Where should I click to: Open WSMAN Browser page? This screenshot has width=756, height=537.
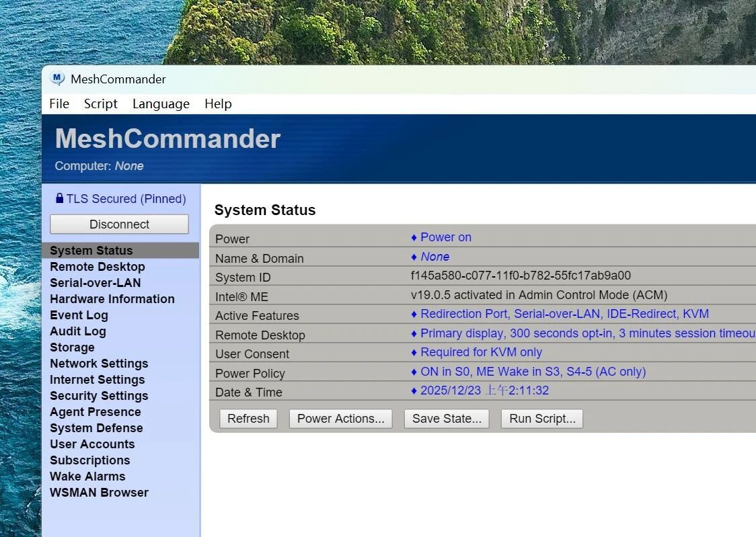click(100, 493)
